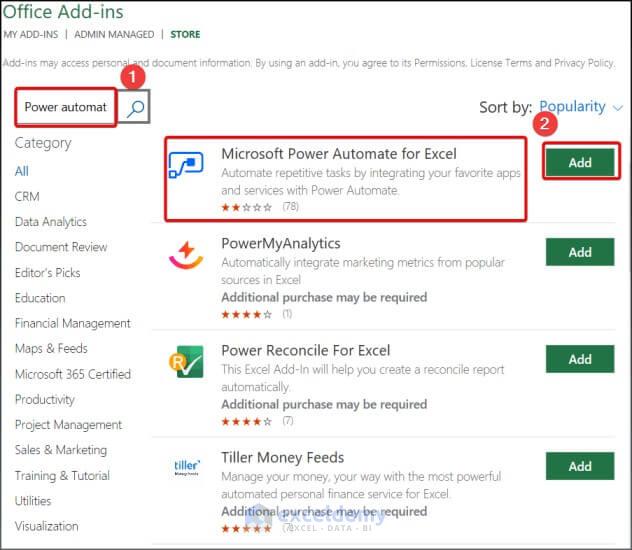632x550 pixels.
Task: Add the Tiller Money Feeds add-in
Action: [580, 466]
